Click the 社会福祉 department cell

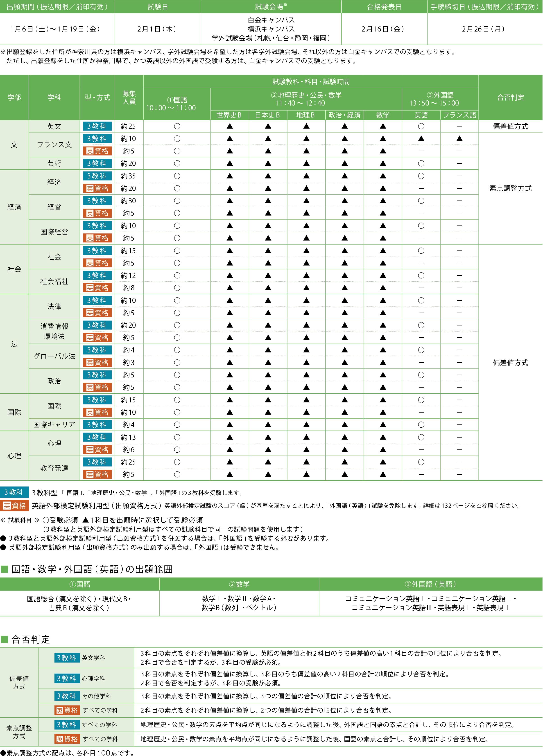(54, 282)
